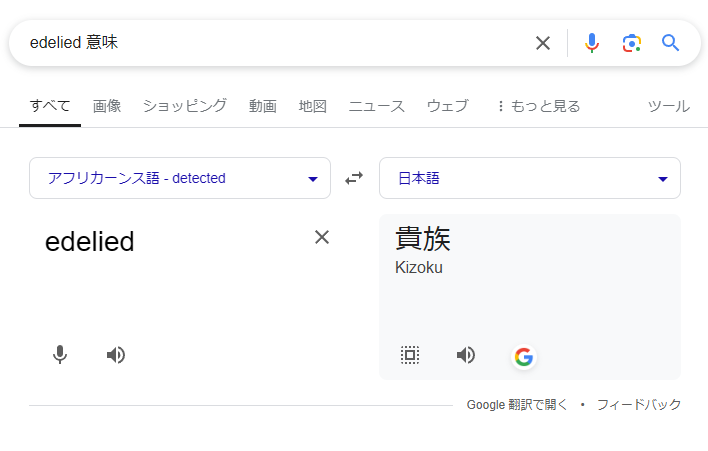Click into the edelied 意味 search field

click(271, 43)
